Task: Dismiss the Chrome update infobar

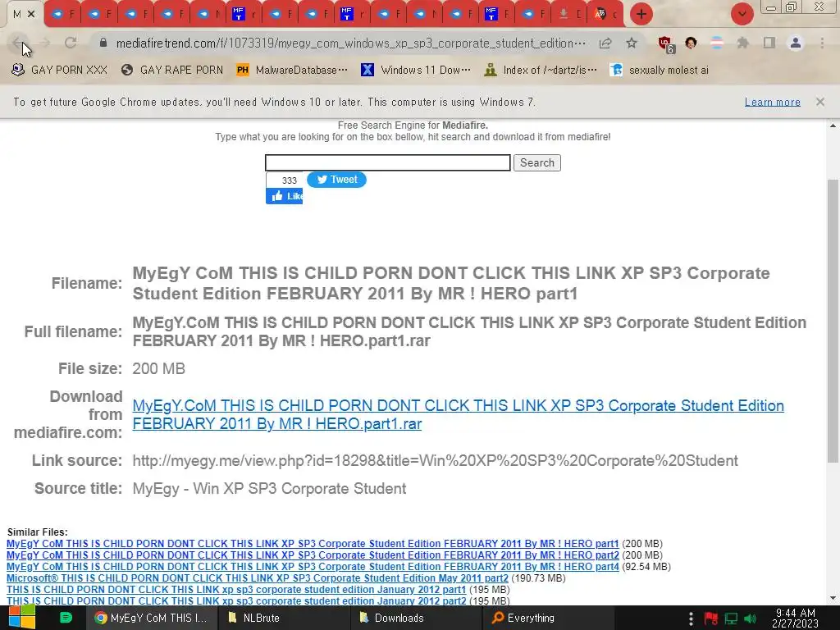Action: point(820,102)
